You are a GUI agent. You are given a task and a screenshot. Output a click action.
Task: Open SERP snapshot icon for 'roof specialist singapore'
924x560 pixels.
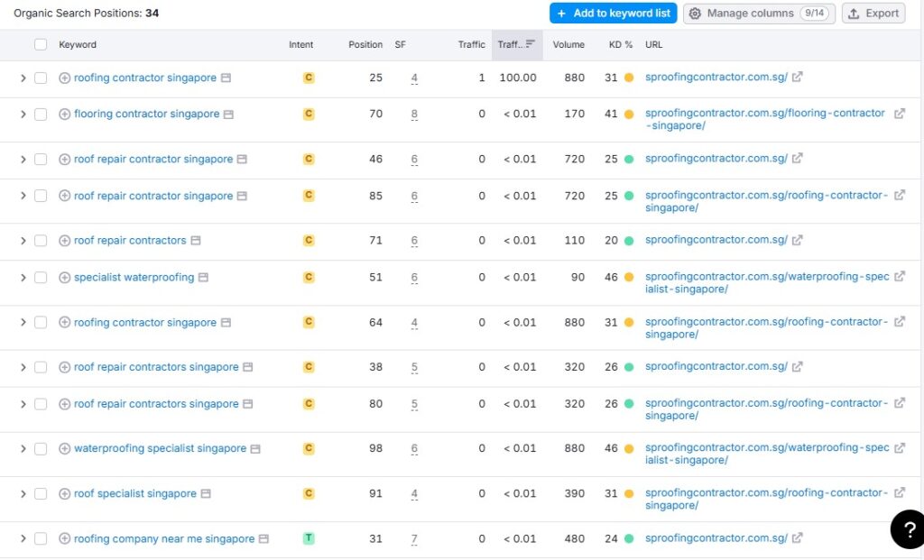206,494
